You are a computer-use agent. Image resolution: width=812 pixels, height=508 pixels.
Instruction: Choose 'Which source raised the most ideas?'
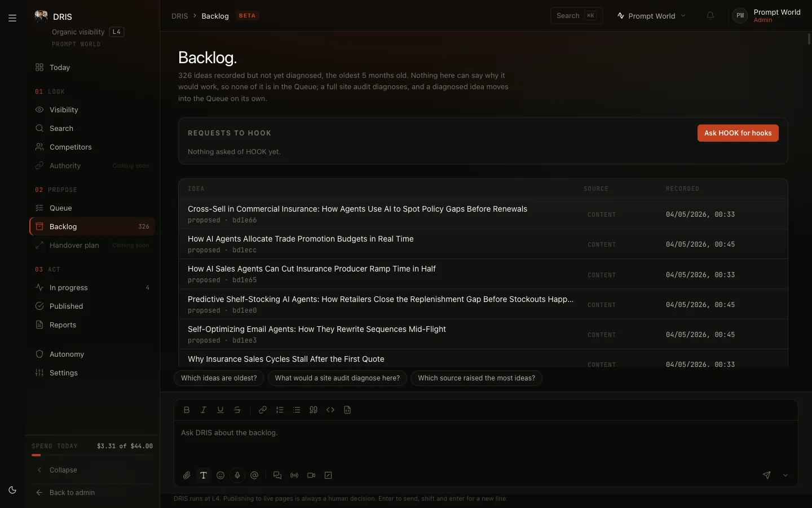[x=476, y=378]
